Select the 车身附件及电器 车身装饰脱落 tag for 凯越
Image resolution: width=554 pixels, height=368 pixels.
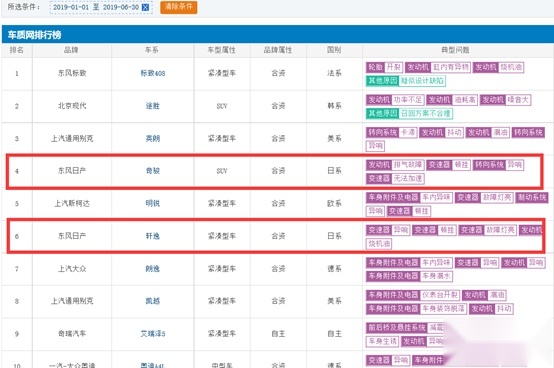pos(416,309)
